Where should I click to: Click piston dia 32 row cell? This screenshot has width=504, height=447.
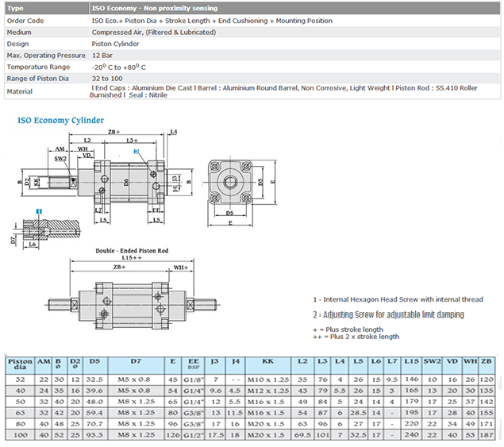click(x=20, y=380)
